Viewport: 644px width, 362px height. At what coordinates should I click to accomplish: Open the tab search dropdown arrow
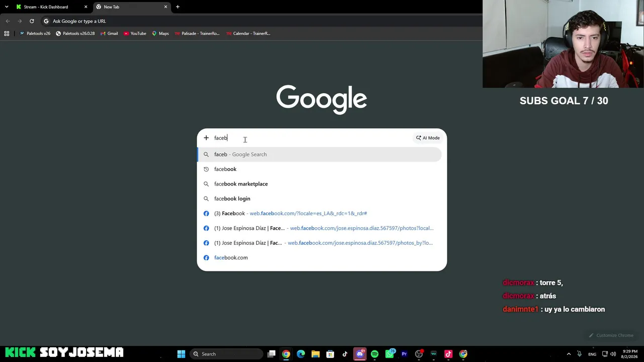pyautogui.click(x=7, y=7)
